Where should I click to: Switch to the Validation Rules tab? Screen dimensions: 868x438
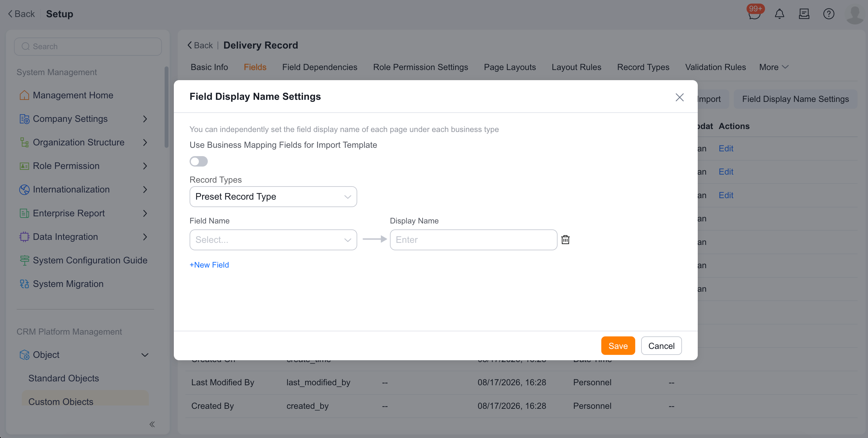[x=715, y=67]
